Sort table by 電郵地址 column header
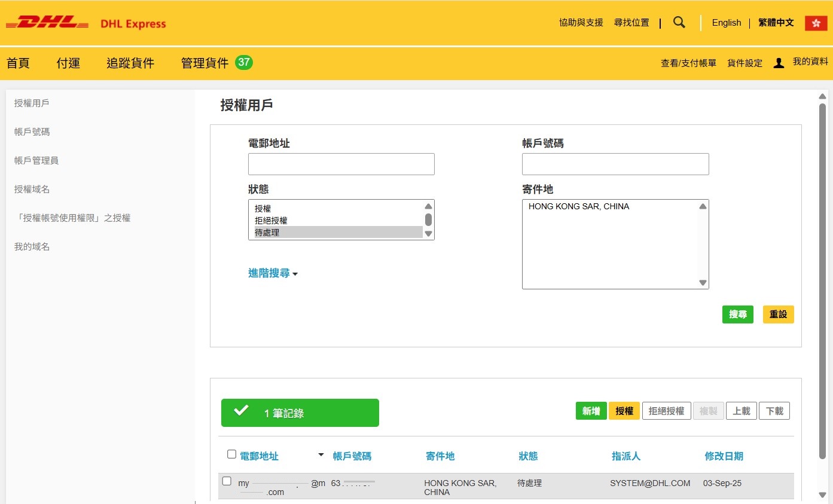 pos(259,456)
